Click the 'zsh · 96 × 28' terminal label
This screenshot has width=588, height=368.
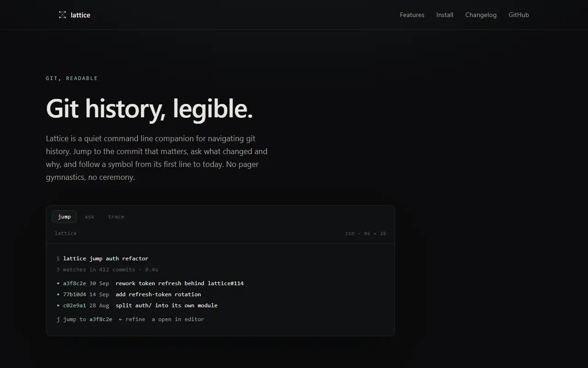366,233
